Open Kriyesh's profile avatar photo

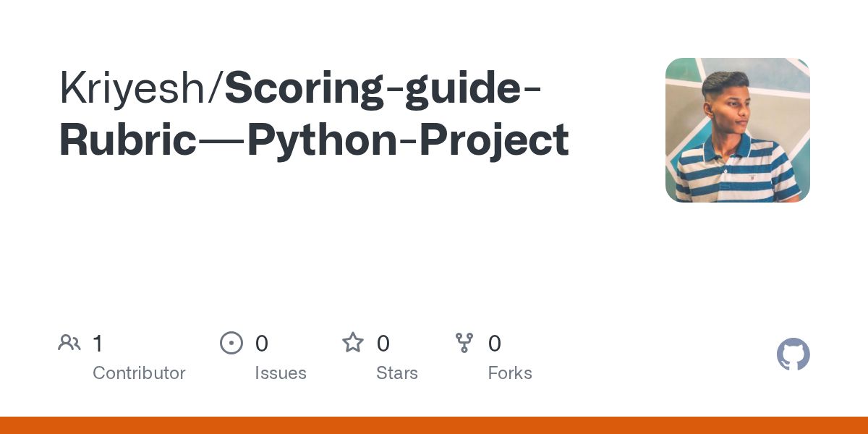738,130
